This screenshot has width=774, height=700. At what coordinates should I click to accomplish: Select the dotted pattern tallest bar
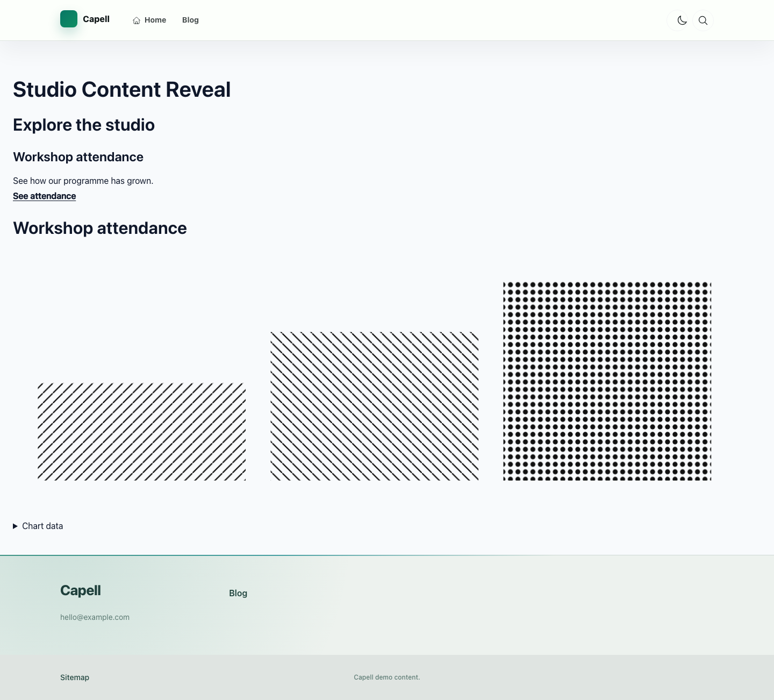pyautogui.click(x=607, y=381)
